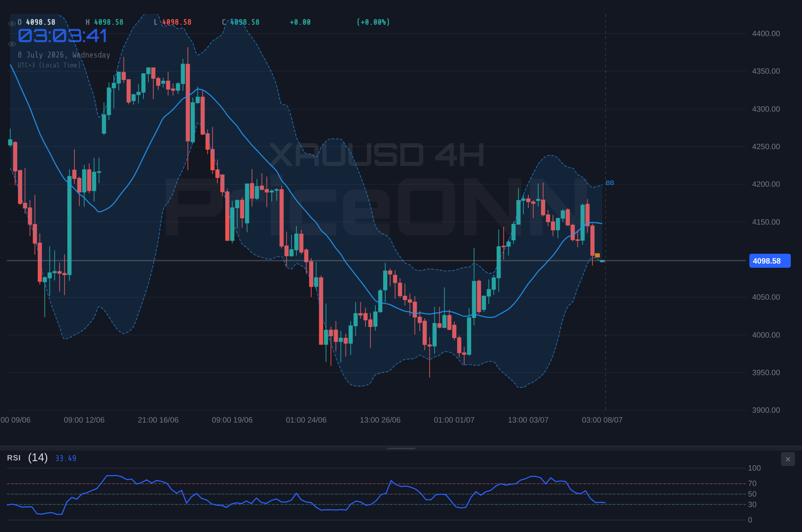This screenshot has height=532, width=802.
Task: Click the 4300.00 price axis label
Action: 766,109
